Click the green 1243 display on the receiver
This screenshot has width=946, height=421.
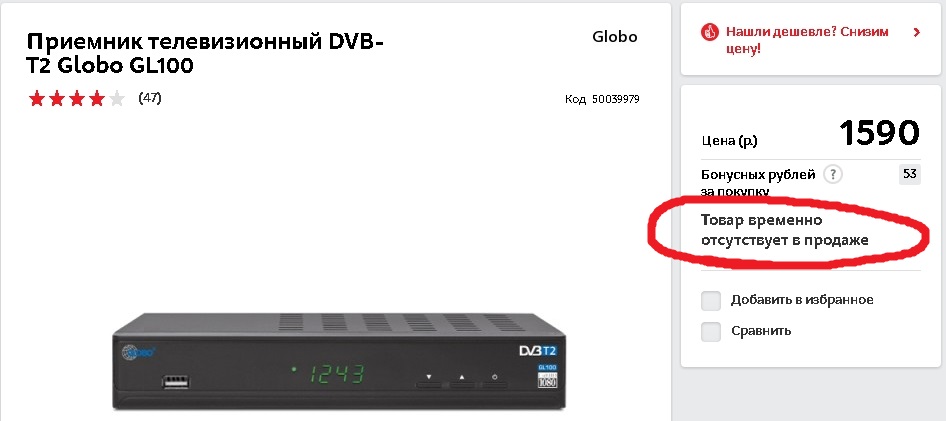[337, 374]
